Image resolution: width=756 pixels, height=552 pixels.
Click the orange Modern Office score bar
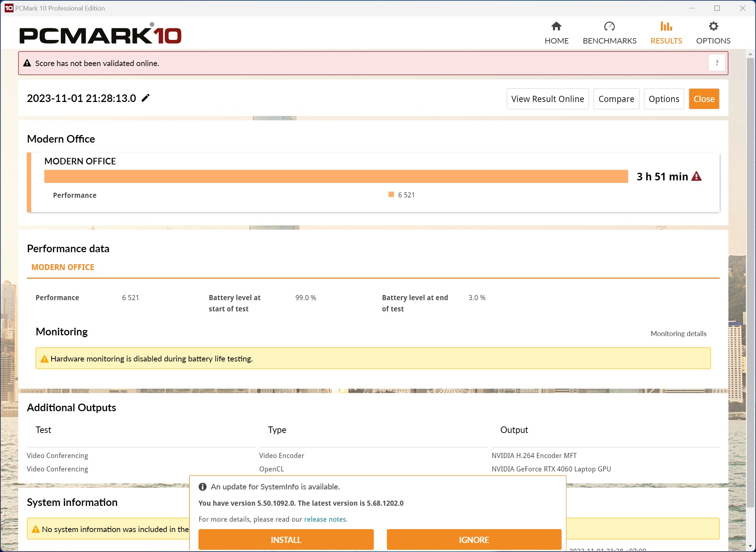336,176
